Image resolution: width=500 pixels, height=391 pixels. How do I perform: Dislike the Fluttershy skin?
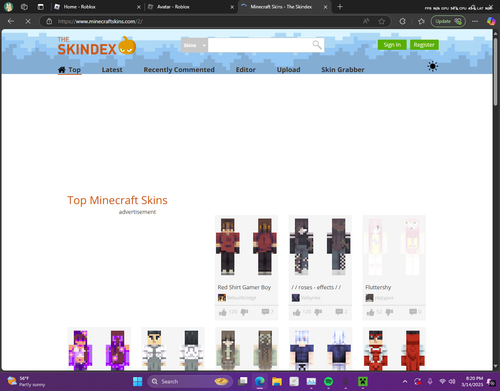coord(389,312)
